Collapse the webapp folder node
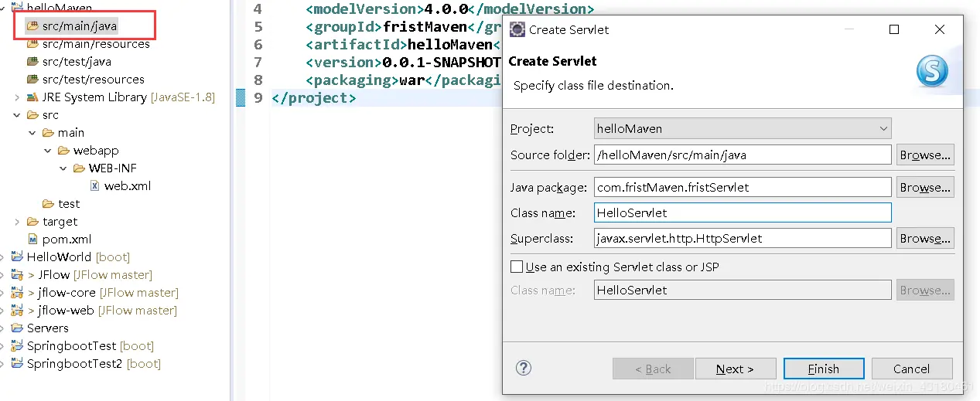 point(48,151)
